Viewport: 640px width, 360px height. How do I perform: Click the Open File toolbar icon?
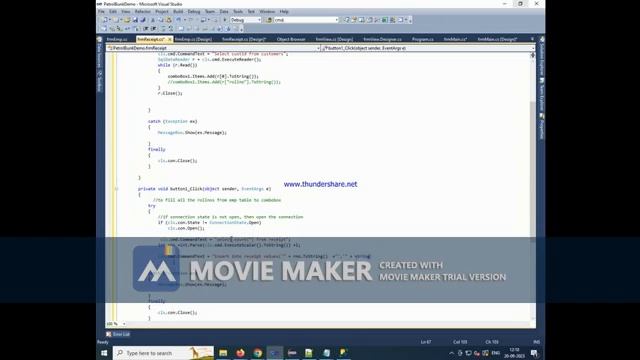(x=127, y=20)
